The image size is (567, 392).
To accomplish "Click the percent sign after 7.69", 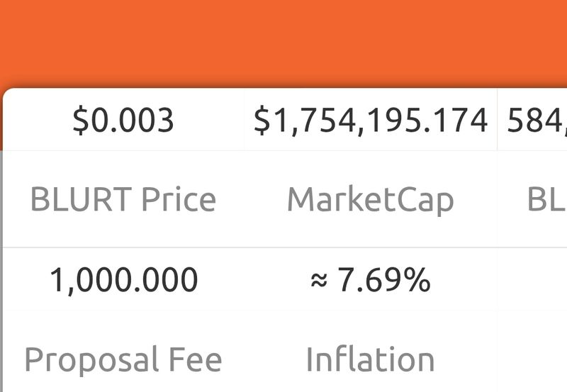I will tap(417, 281).
